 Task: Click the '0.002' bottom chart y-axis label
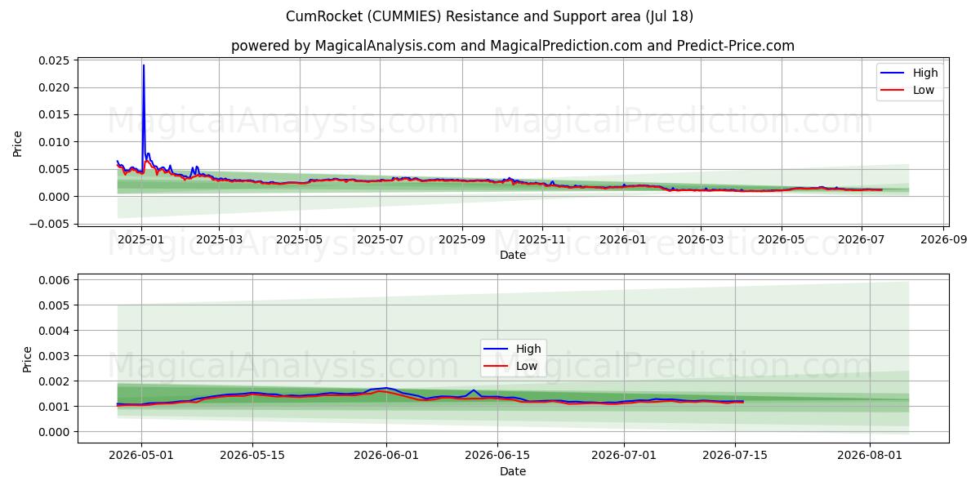coord(56,381)
